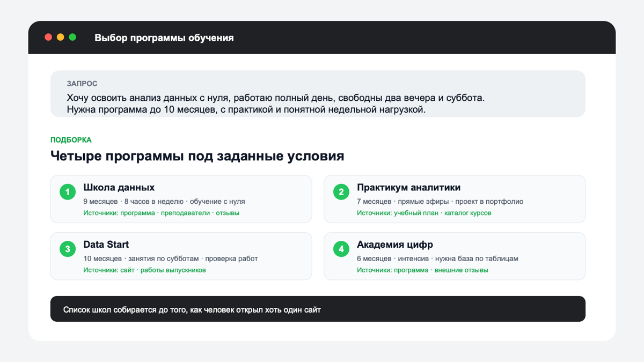
Task: Open the Академия цифр program card
Action: coord(455,256)
